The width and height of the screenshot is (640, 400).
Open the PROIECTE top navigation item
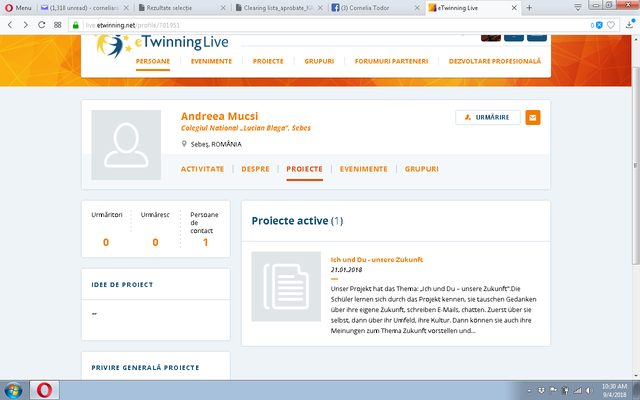click(x=268, y=61)
